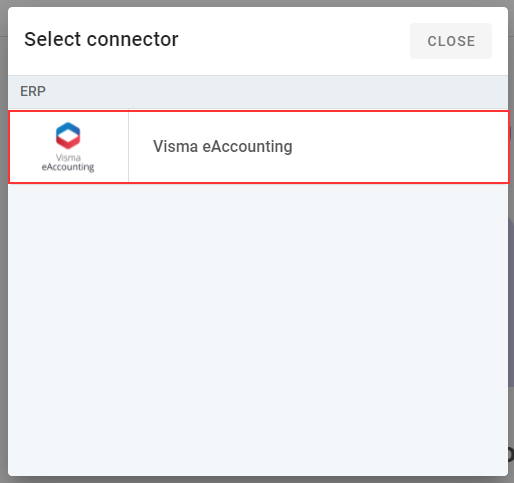Click the Visma eAccounting hexagon logo
This screenshot has height=483, width=514.
point(68,136)
